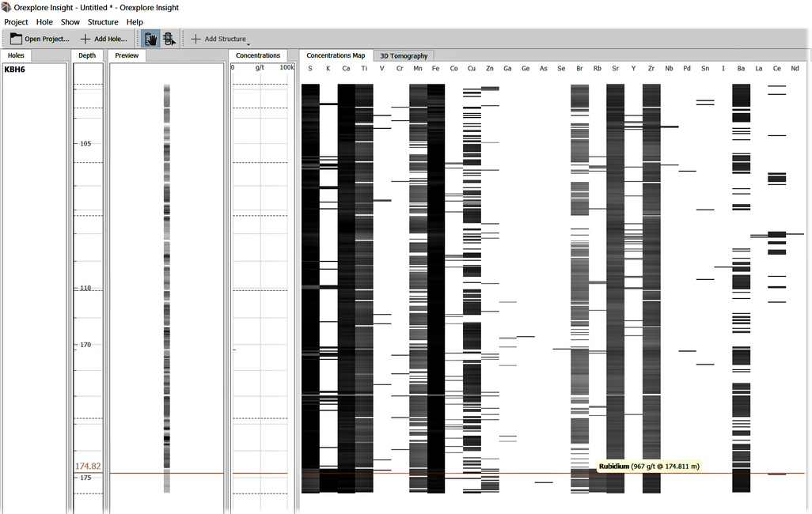Click the Cr element column header
The width and height of the screenshot is (812, 514).
click(400, 68)
